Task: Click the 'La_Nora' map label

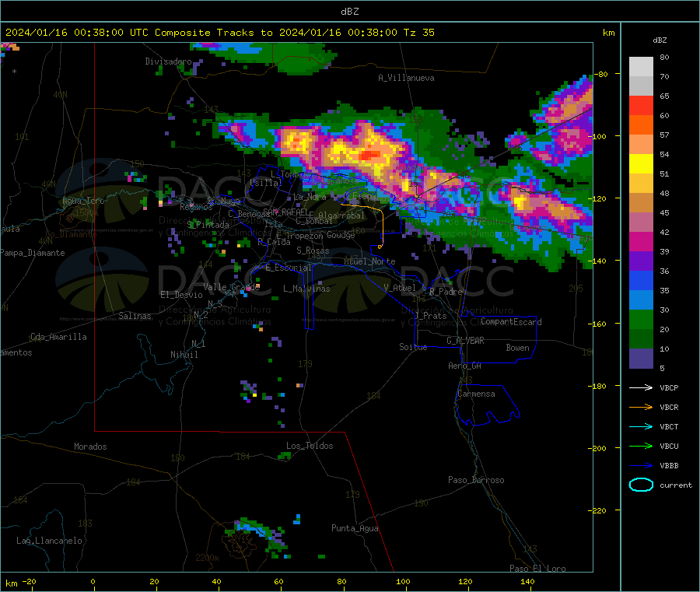Action: (310, 197)
